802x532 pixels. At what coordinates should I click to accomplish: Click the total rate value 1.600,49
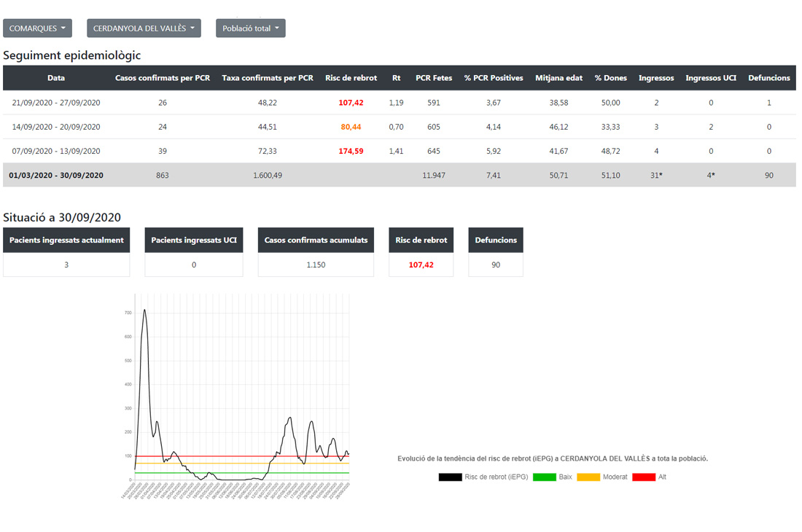[x=268, y=176]
